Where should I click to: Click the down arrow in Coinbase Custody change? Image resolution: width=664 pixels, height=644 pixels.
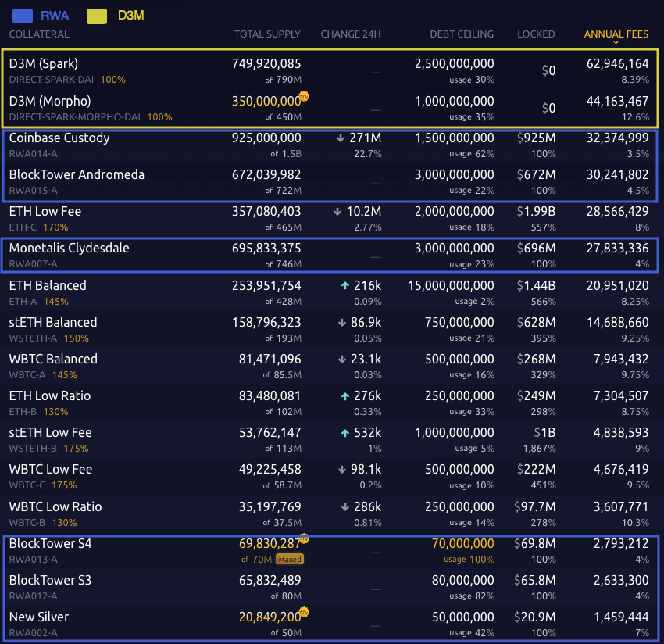(x=341, y=138)
